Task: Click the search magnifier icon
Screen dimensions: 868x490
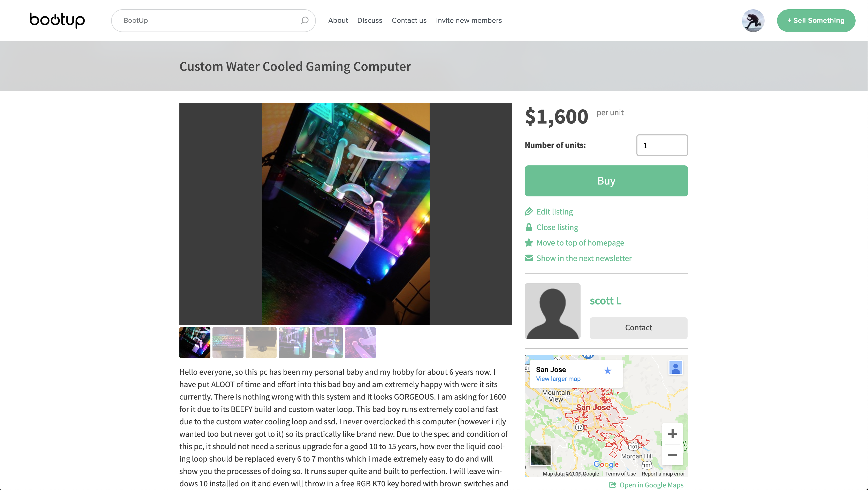Action: pos(304,21)
